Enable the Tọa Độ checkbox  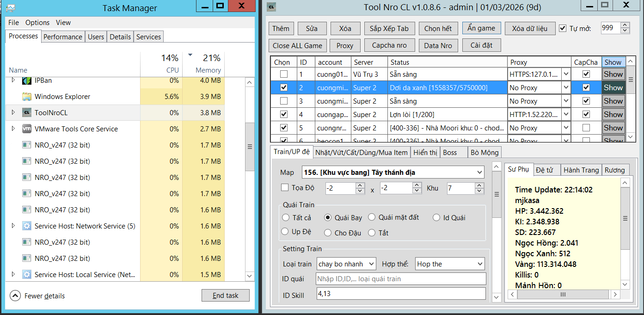(285, 188)
